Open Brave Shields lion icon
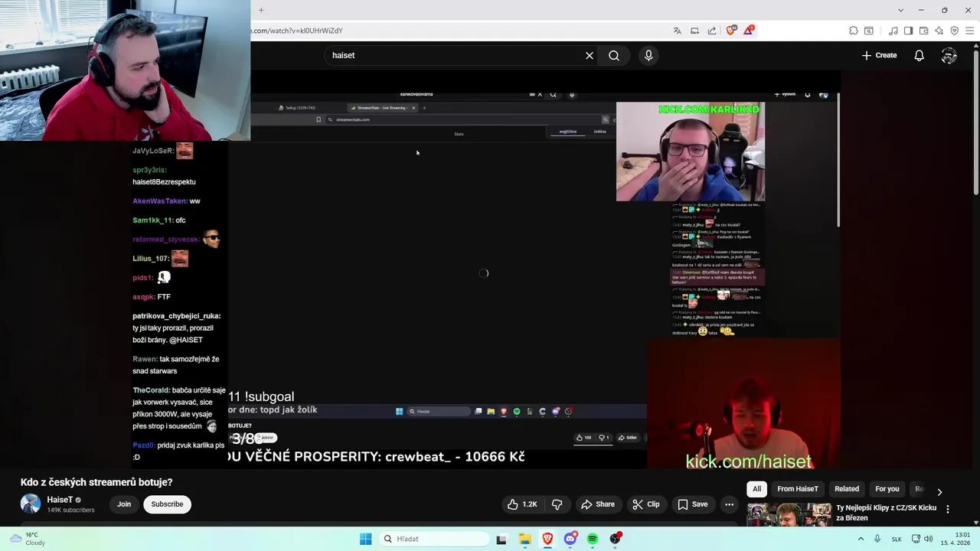Viewport: 980px width, 551px height. (731, 31)
